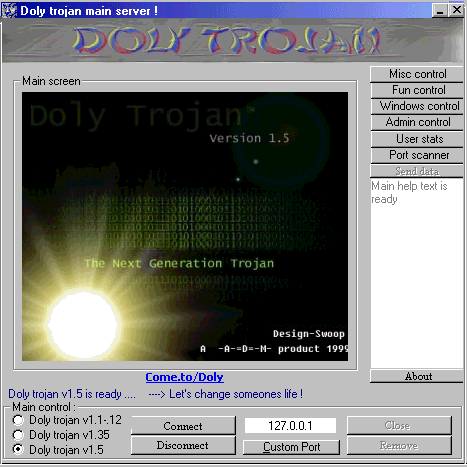467x467 pixels.
Task: Select Doly trojan v1.1-.12 radio option
Action: coord(18,420)
